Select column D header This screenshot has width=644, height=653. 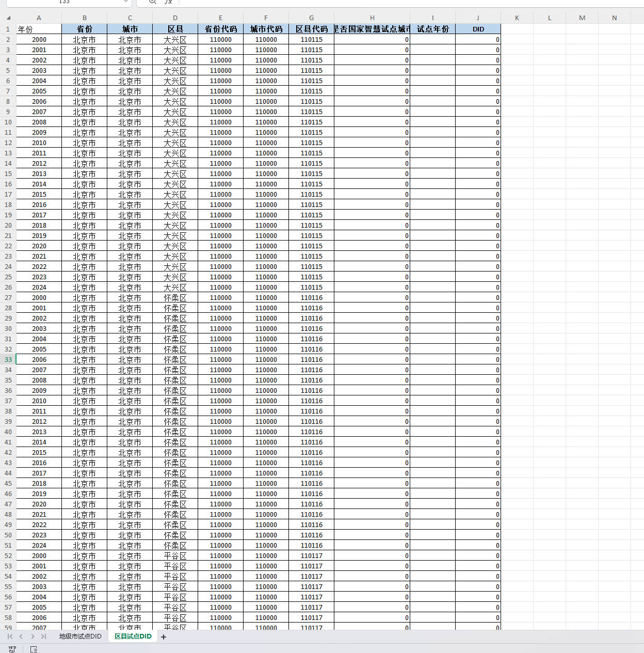[x=175, y=18]
